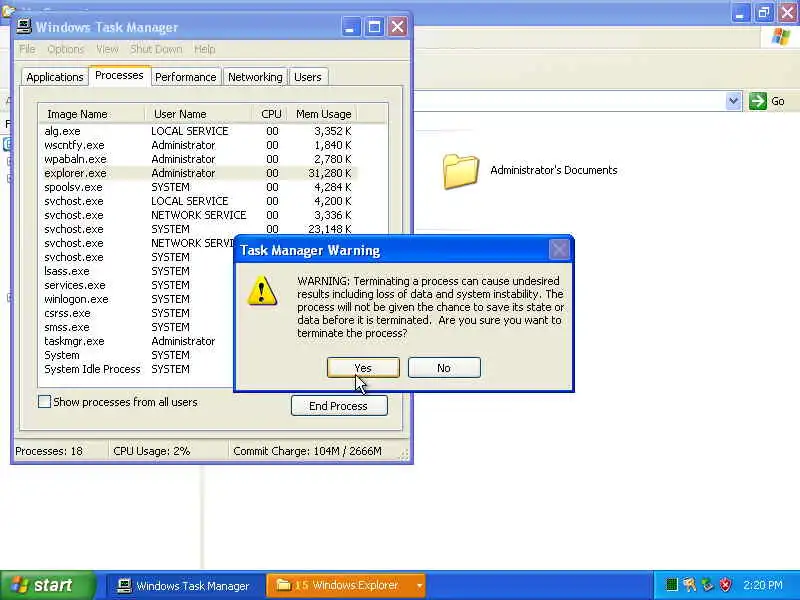Sort processes by CPU column header
Screen dimensions: 800x600
click(270, 114)
